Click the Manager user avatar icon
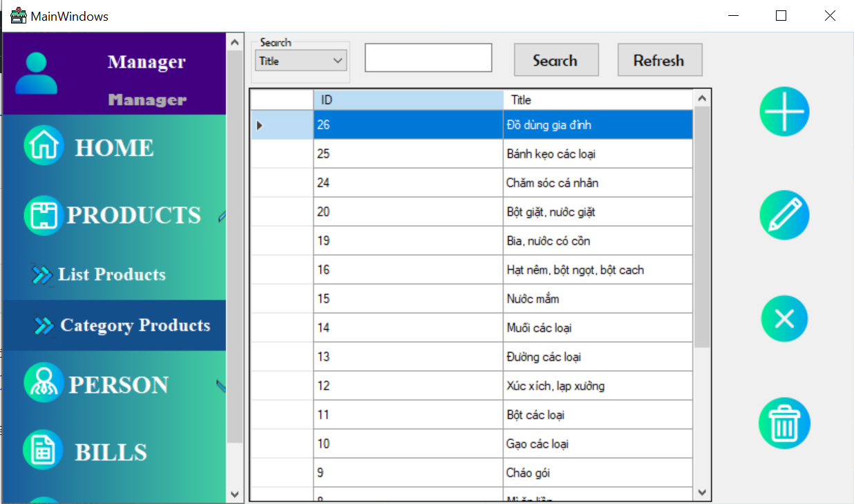This screenshot has width=854, height=504. (36, 72)
